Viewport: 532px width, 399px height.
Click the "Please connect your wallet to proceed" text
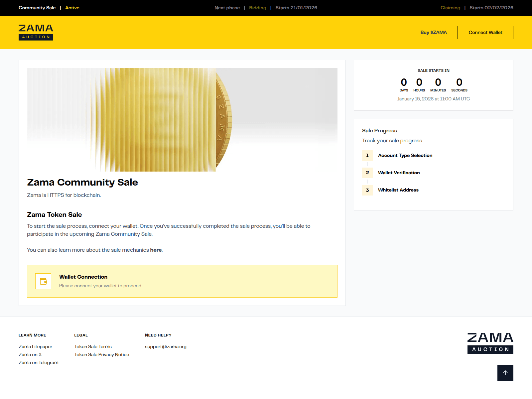100,286
